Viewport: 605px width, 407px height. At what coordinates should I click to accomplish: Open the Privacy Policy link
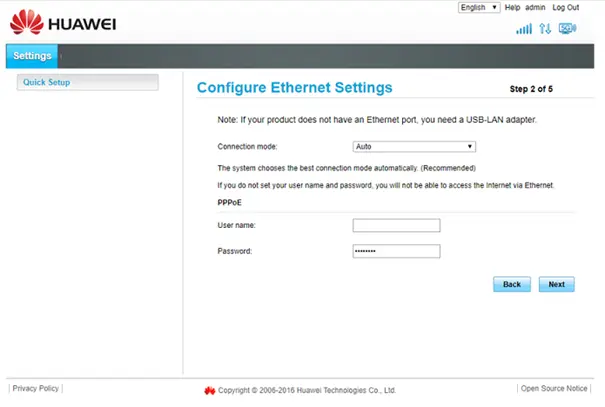coord(35,388)
